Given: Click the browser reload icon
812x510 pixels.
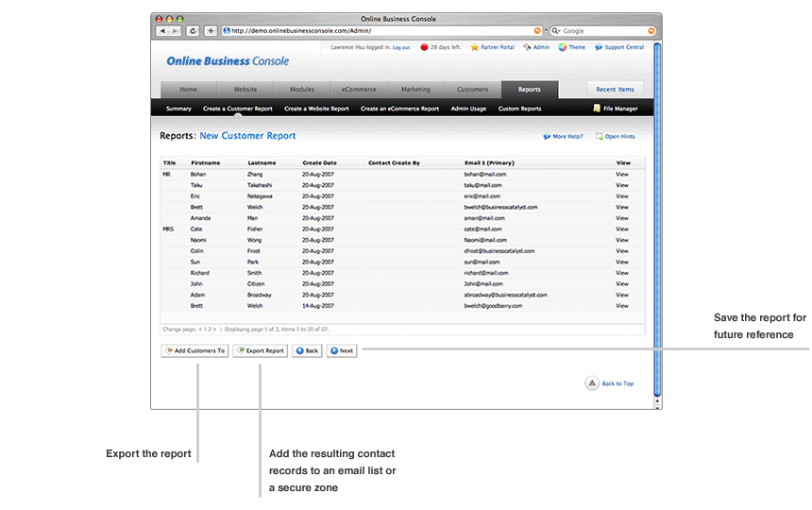Looking at the screenshot, I should [x=193, y=30].
